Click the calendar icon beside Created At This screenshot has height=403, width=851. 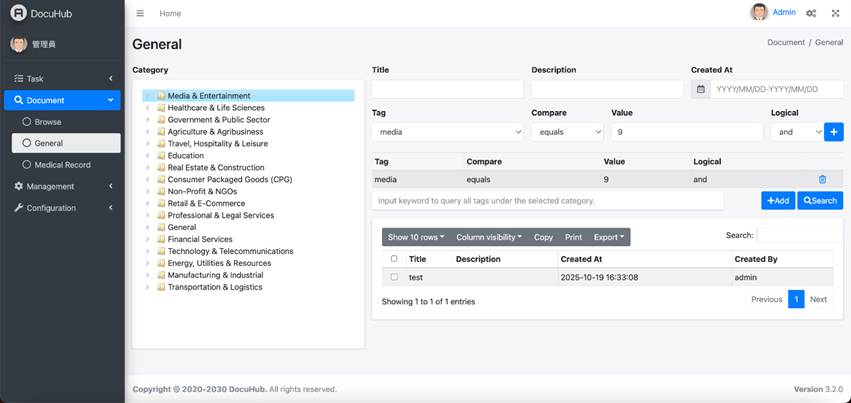click(701, 89)
